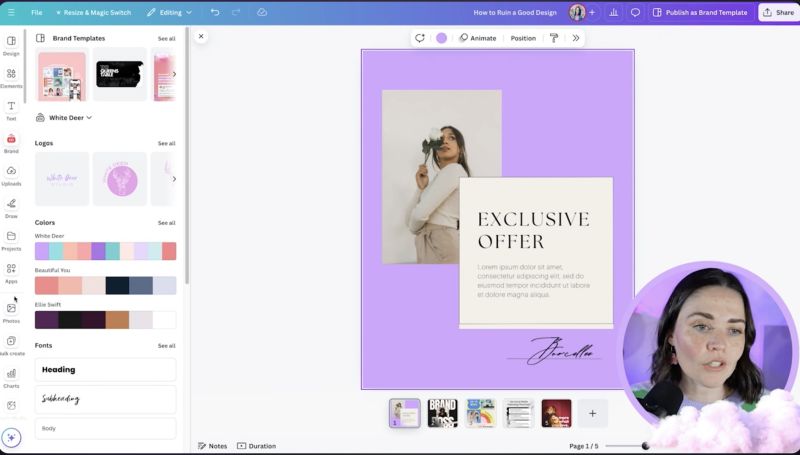The image size is (800, 455).
Task: Open the comments speech bubble icon
Action: [x=635, y=12]
